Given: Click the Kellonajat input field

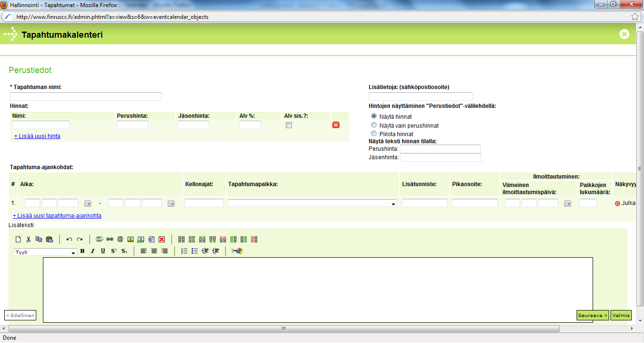Looking at the screenshot, I should pyautogui.click(x=204, y=203).
